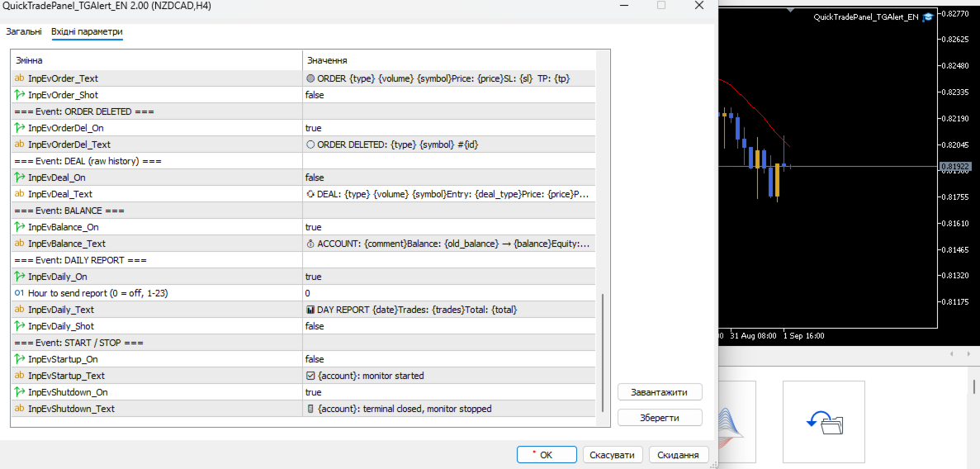The image size is (980, 469).
Task: Click the graduation cap icon beside expert name
Action: (x=928, y=17)
